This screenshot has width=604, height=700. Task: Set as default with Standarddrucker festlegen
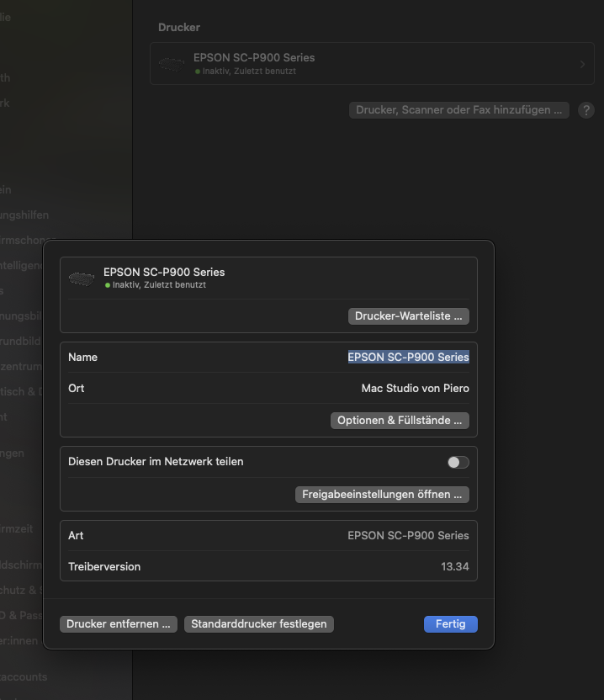[x=259, y=624]
